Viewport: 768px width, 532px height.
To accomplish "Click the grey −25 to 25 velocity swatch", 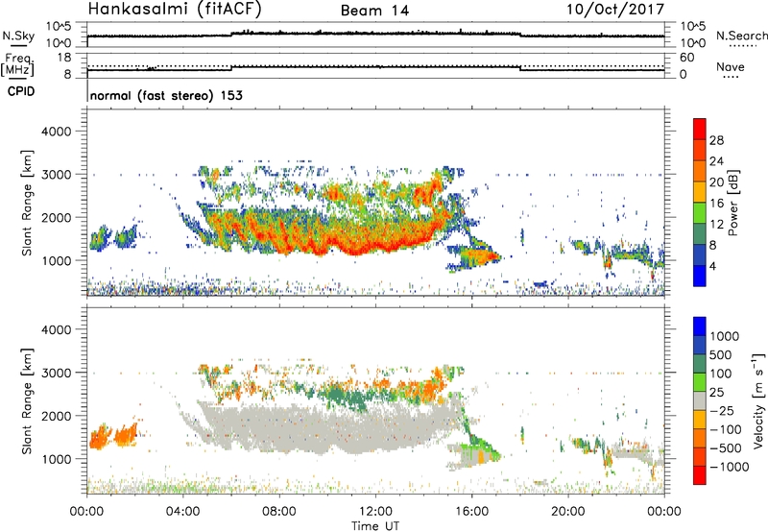I will coord(700,400).
